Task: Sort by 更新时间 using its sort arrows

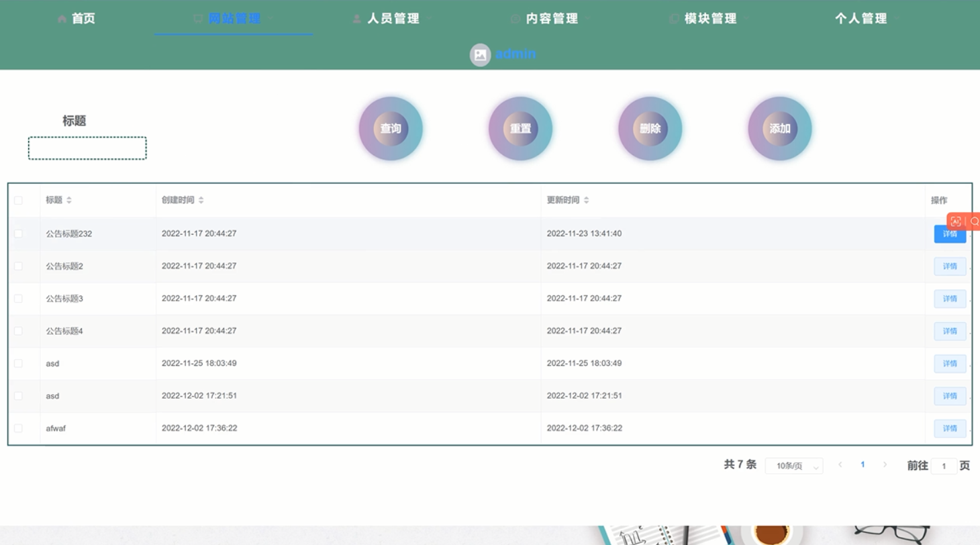Action: click(x=586, y=200)
